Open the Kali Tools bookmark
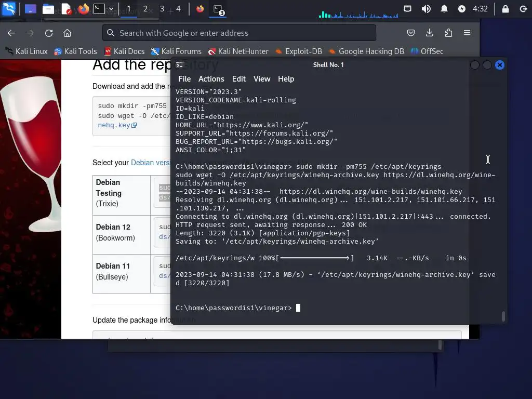 click(x=75, y=51)
